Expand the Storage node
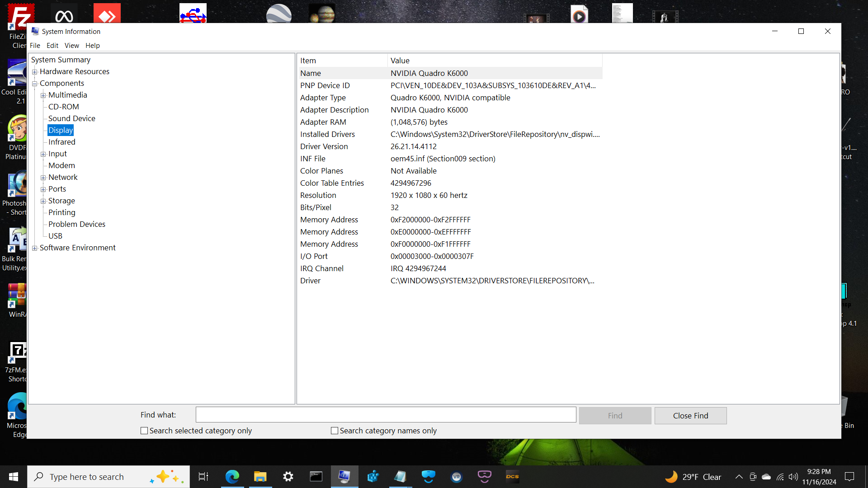 pos(43,201)
